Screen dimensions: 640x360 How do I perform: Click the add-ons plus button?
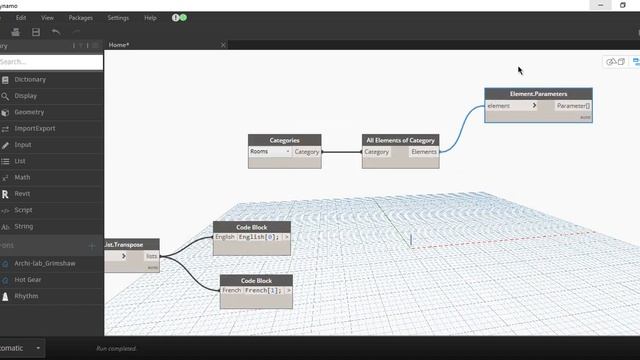[x=92, y=245]
